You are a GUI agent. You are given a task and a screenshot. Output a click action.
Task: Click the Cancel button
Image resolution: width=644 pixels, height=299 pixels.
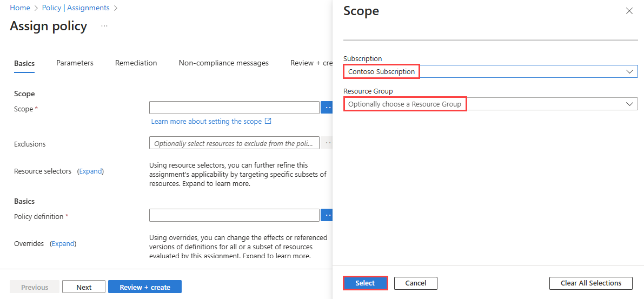(x=416, y=283)
